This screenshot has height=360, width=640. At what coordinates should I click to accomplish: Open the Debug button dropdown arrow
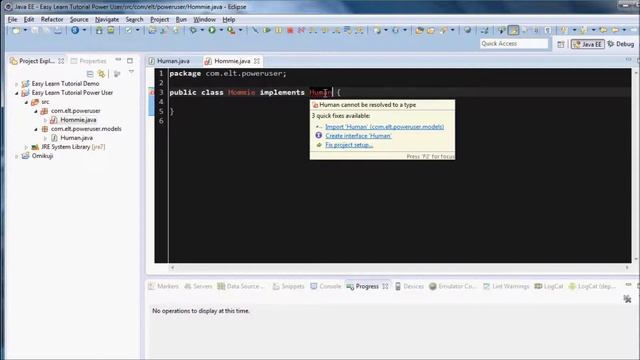point(202,30)
